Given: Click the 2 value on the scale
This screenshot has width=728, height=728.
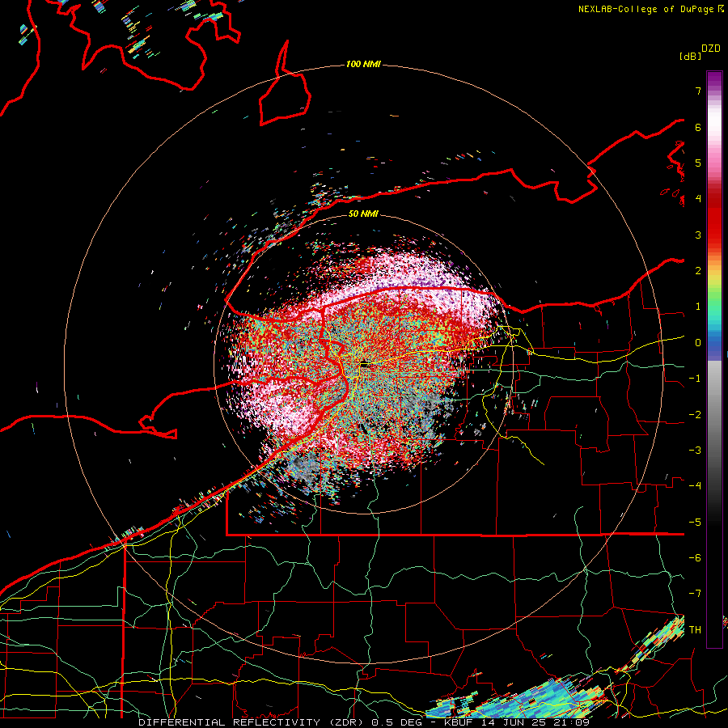Looking at the screenshot, I should click(698, 271).
